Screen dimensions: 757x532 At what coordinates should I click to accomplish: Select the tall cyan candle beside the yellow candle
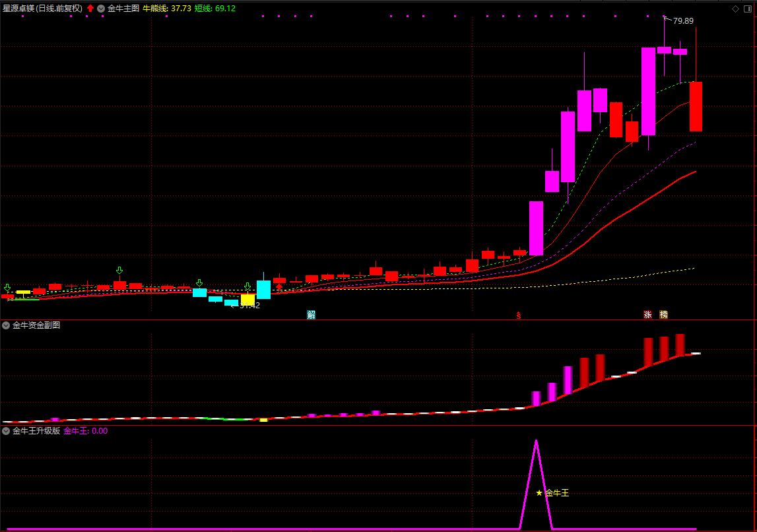263,290
